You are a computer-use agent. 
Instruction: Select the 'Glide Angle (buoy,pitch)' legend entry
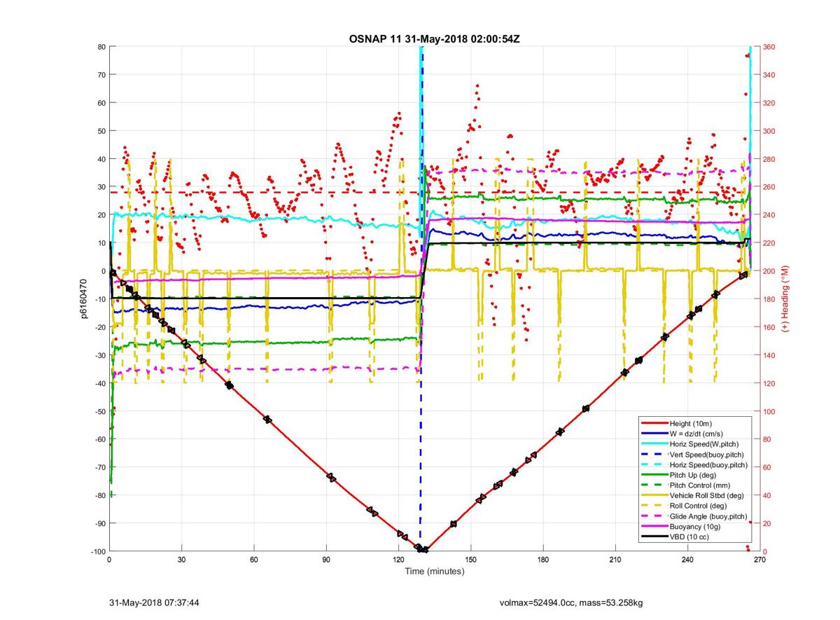[x=708, y=516]
